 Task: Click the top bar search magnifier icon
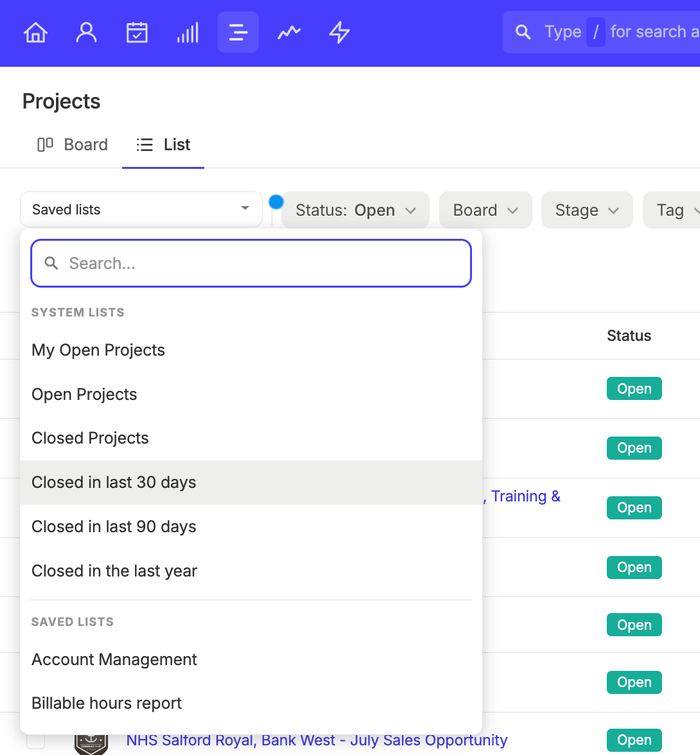pos(523,32)
